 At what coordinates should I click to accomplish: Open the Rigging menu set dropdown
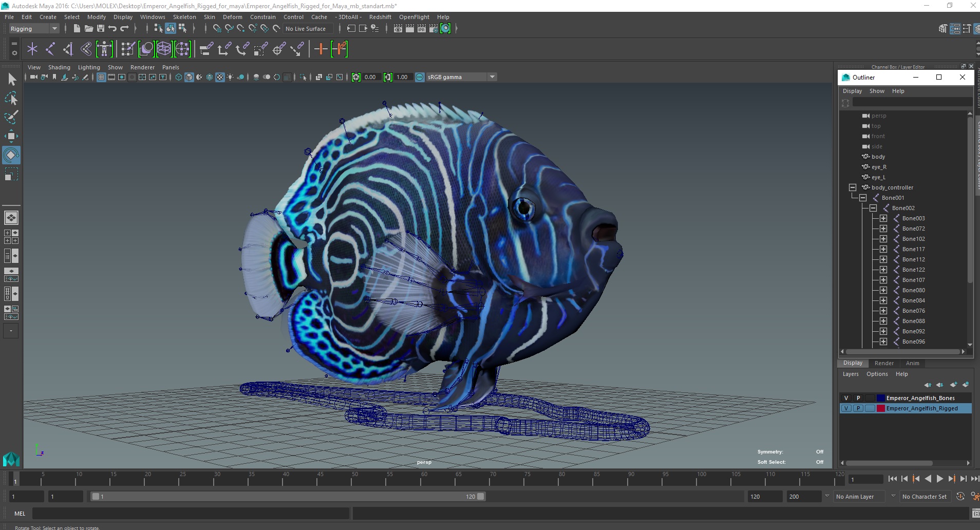point(34,29)
